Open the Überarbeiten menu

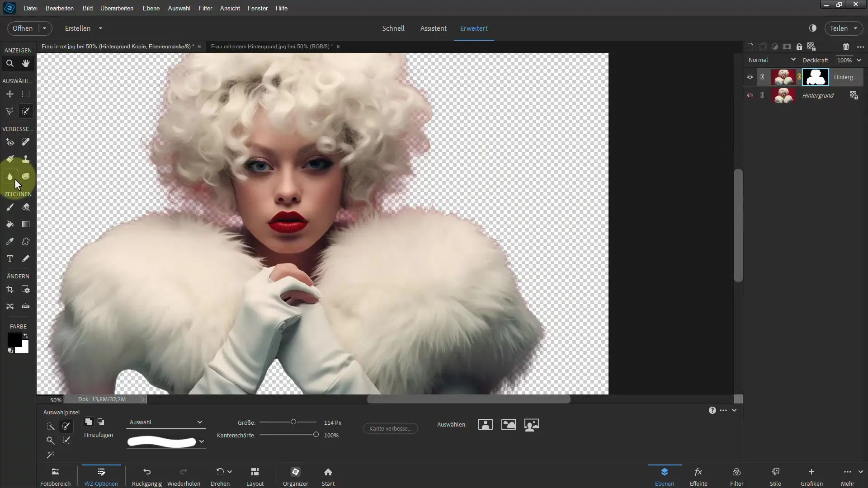point(117,8)
